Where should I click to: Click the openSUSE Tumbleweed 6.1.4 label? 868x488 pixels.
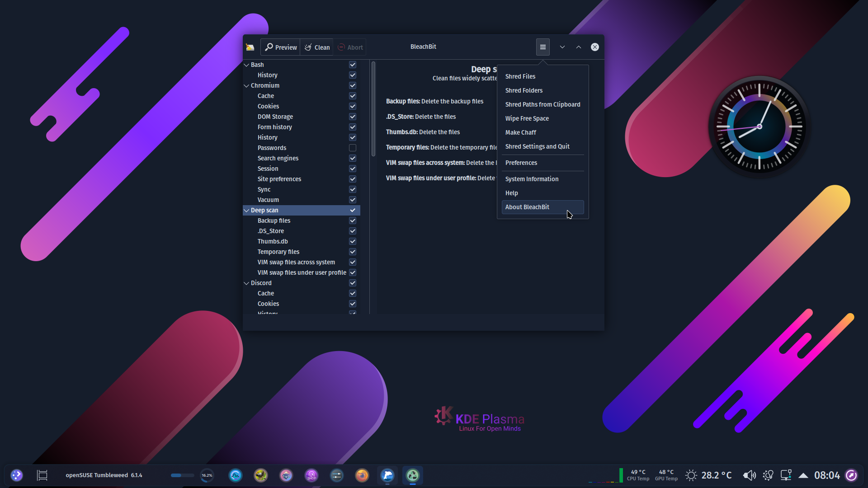click(104, 475)
